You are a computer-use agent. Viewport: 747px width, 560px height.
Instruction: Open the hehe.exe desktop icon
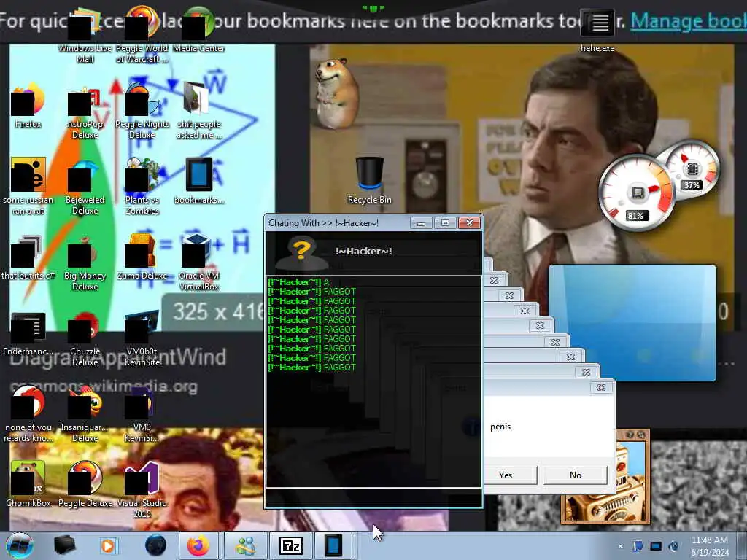click(x=597, y=29)
